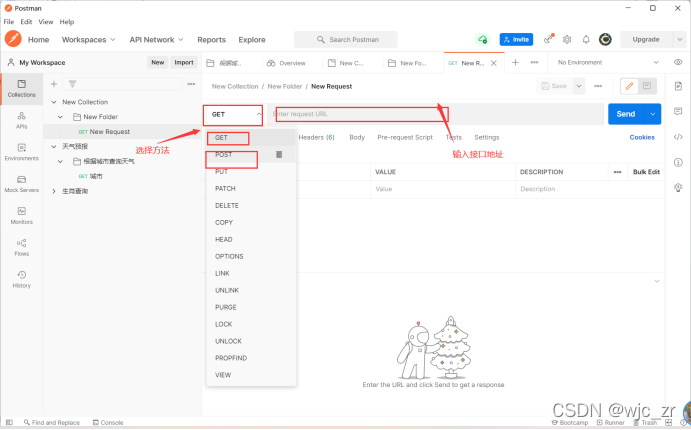Open the info icon in right sidebar
This screenshot has height=430, width=691.
click(x=678, y=163)
